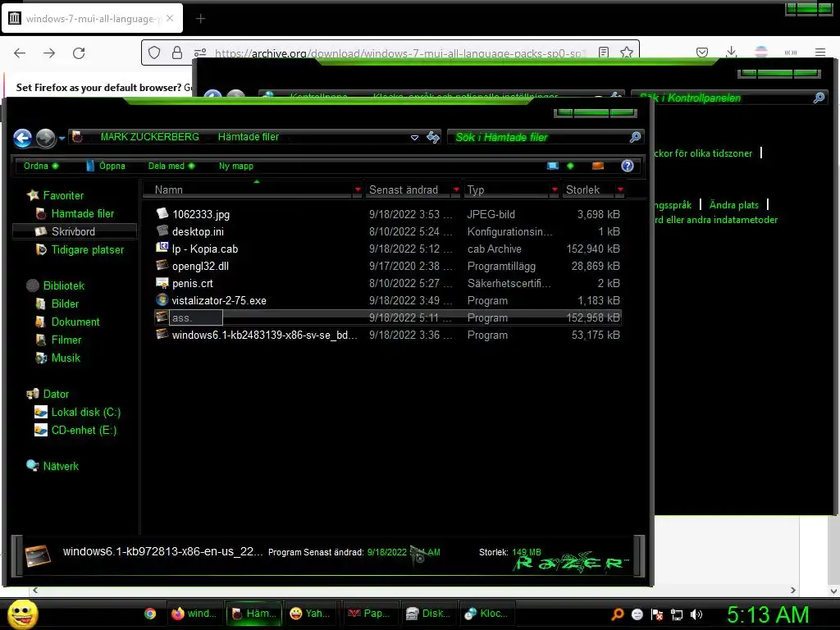Click the volume speaker tray icon
Viewport: 840px width, 630px height.
(x=696, y=614)
